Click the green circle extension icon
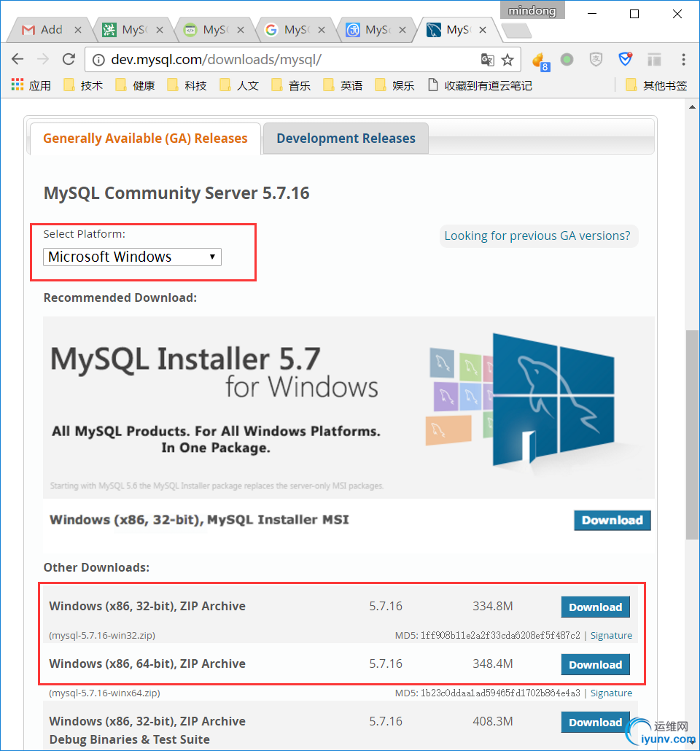 pos(567,60)
